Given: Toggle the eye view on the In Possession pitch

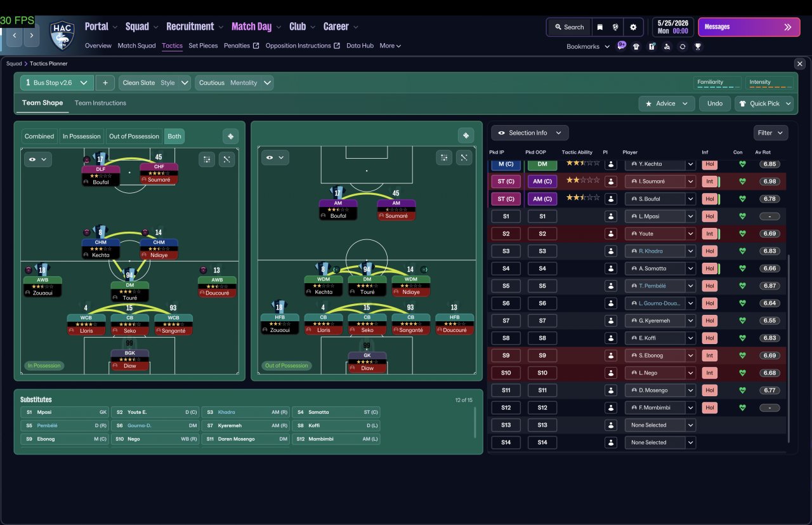Looking at the screenshot, I should click(x=37, y=159).
